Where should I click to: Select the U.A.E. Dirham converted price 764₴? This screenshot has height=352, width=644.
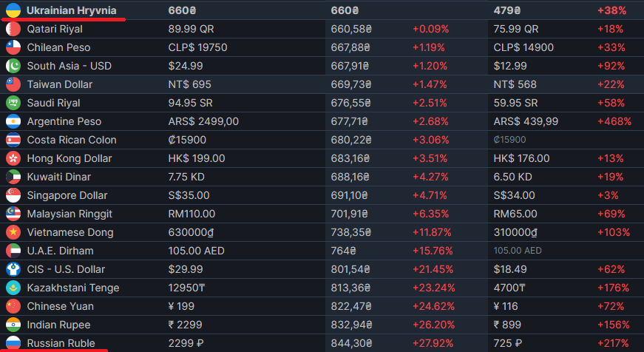[343, 251]
